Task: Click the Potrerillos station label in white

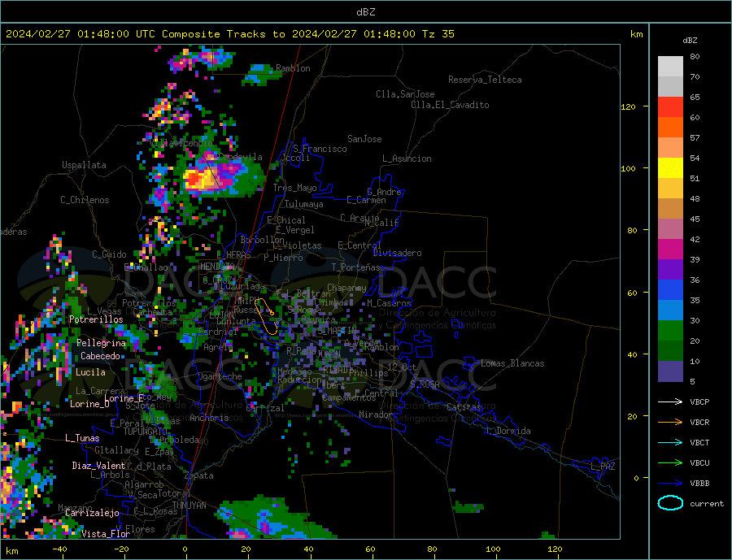Action: [x=96, y=319]
